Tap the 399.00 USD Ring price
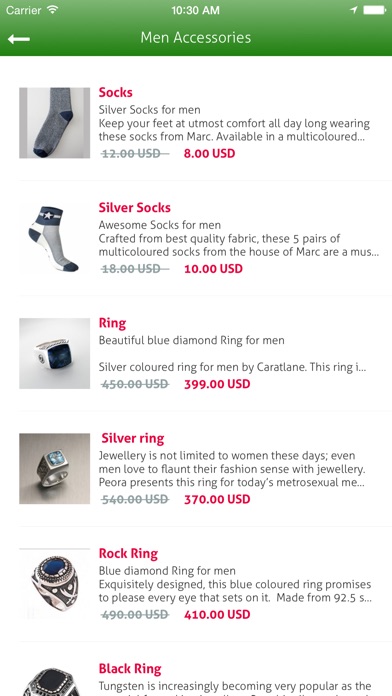The height and width of the screenshot is (696, 392). coord(217,384)
